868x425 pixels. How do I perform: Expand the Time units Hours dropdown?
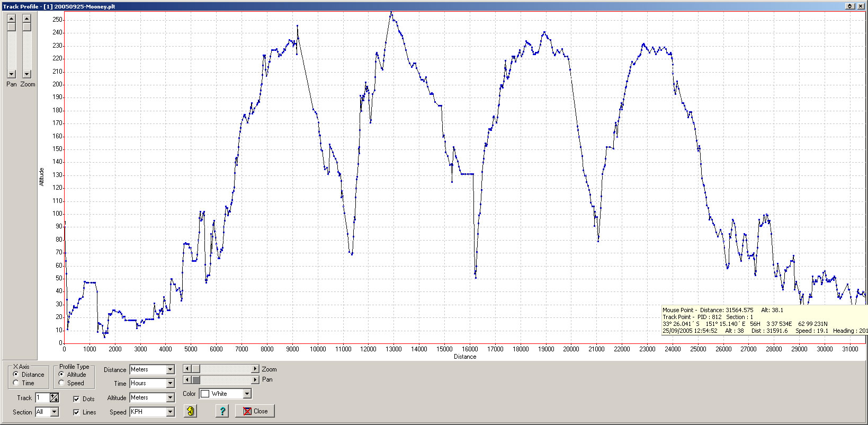(x=170, y=384)
